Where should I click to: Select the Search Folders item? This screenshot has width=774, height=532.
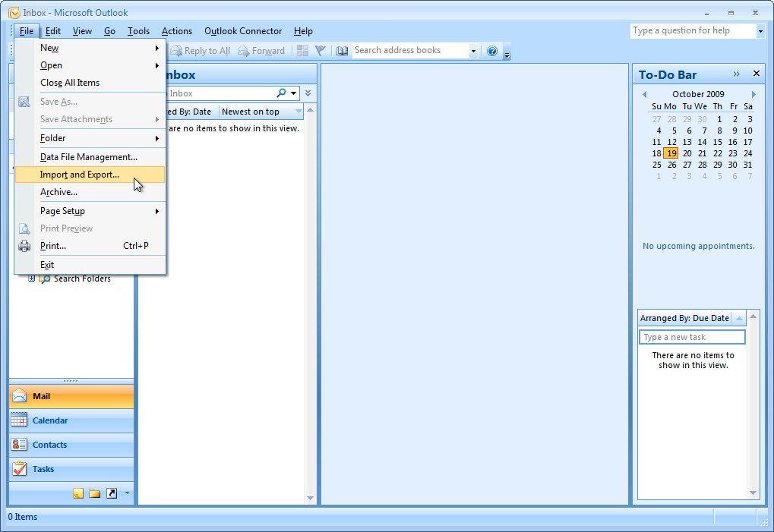[82, 279]
